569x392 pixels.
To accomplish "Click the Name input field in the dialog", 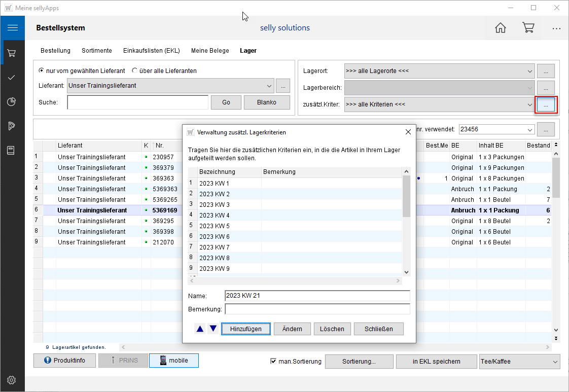I will (x=317, y=296).
